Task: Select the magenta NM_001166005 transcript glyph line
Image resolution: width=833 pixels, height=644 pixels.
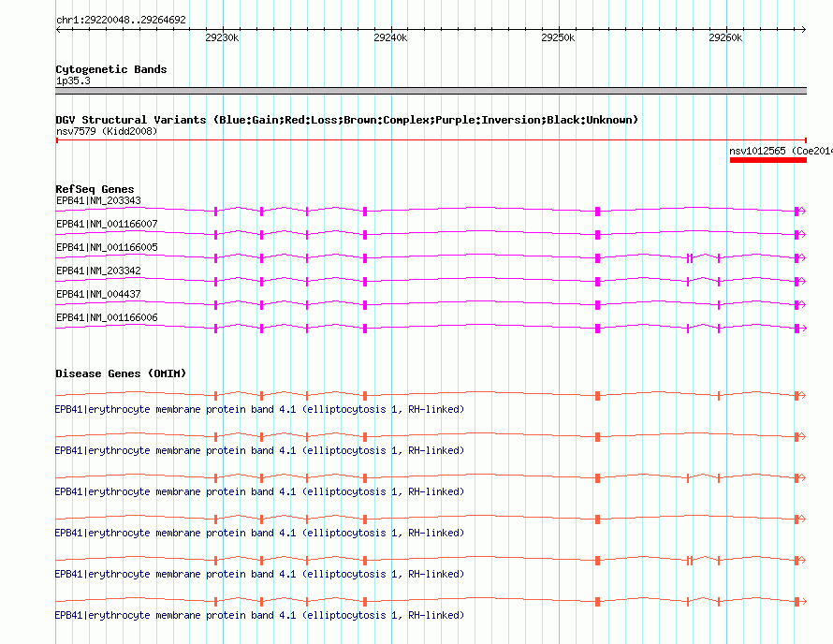Action: coord(431,257)
